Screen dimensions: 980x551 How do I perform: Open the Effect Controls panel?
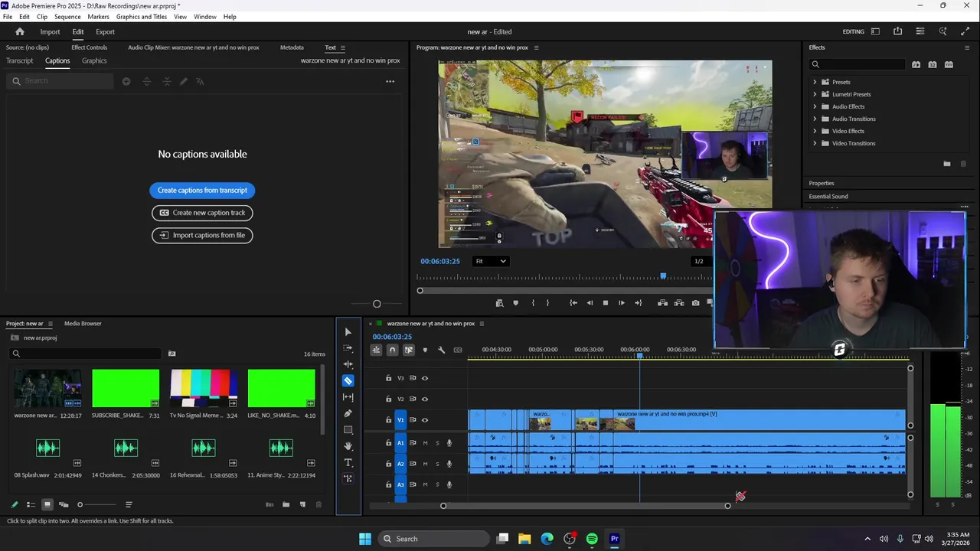click(89, 47)
